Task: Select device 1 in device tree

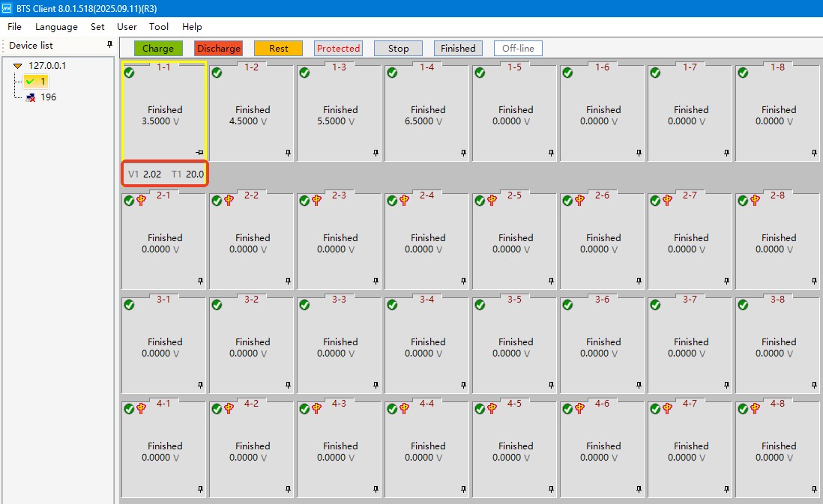Action: [43, 81]
